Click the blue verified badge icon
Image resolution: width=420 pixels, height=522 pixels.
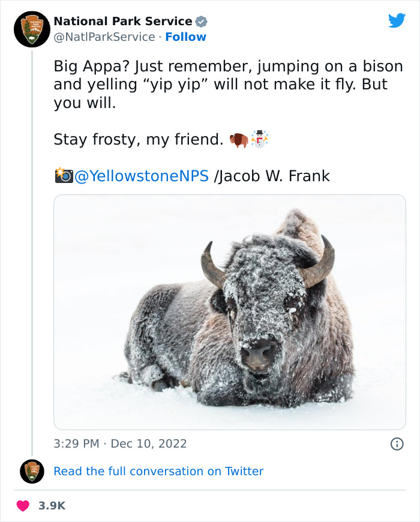pyautogui.click(x=202, y=22)
